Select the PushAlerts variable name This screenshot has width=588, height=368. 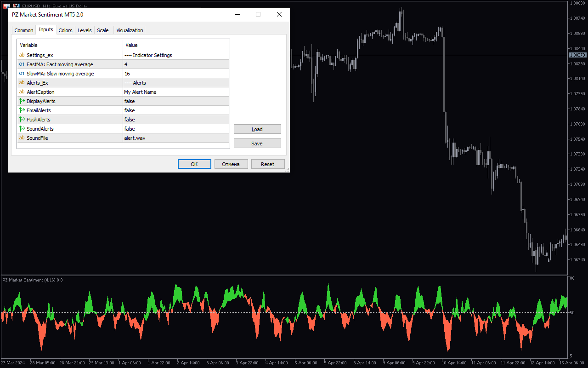click(39, 120)
